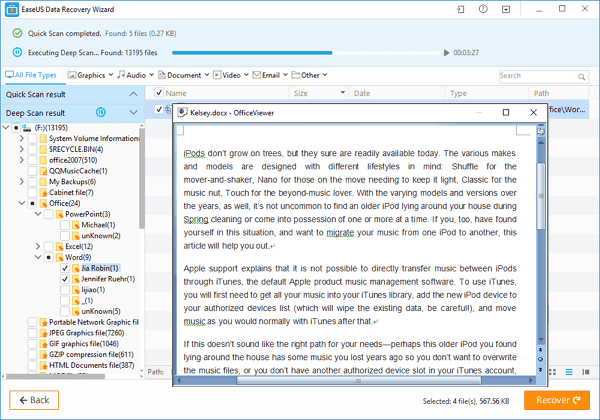
Task: Click the Kelsey.docx OfficeViewer window icon
Action: pos(182,112)
